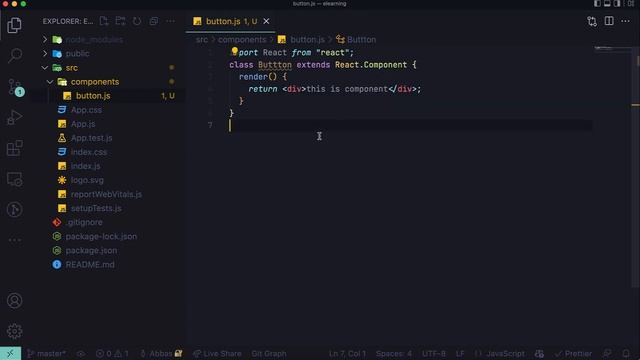Open the Remote Explorer view

pos(15,179)
